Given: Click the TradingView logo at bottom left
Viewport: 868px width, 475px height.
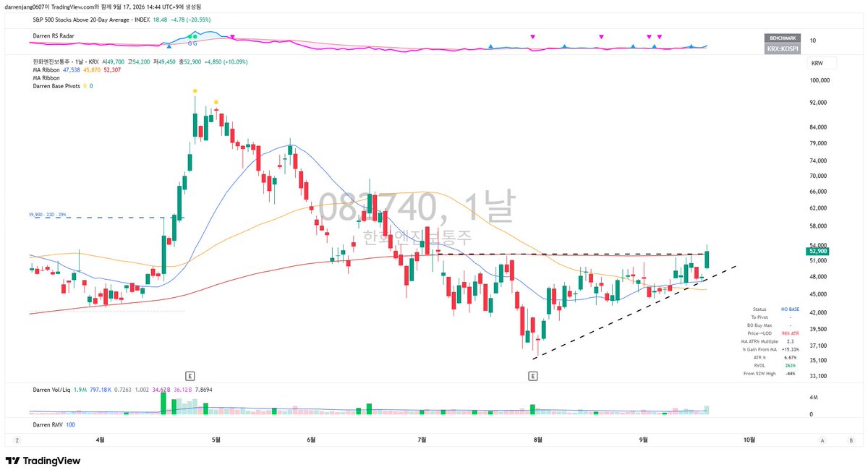Looking at the screenshot, I should 43,461.
